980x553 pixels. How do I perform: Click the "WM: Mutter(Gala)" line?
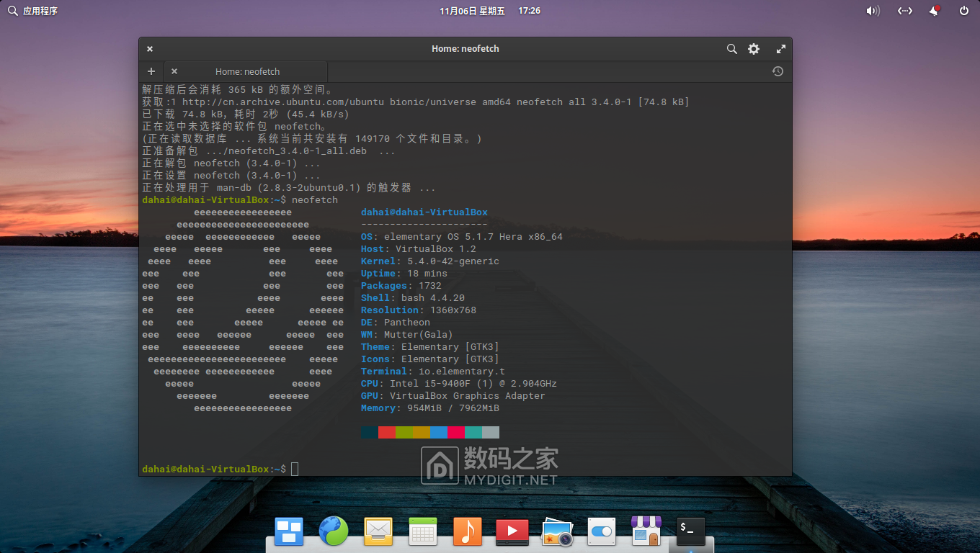[x=407, y=335]
